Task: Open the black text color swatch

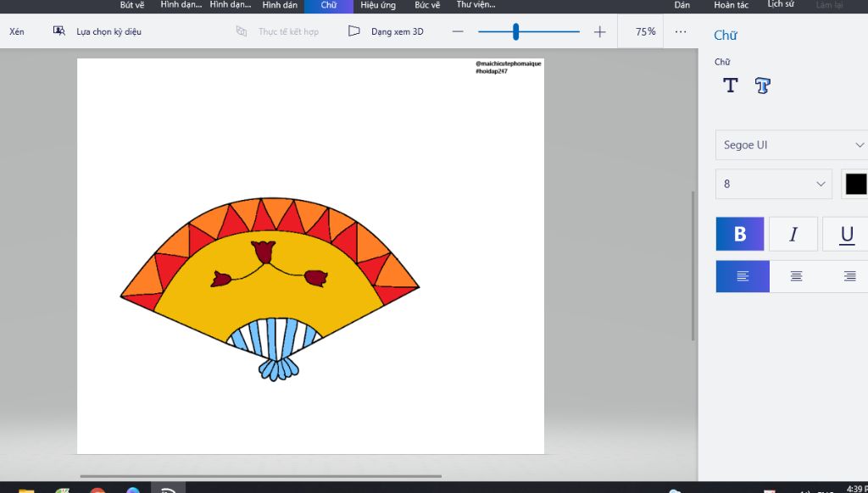Action: (855, 184)
